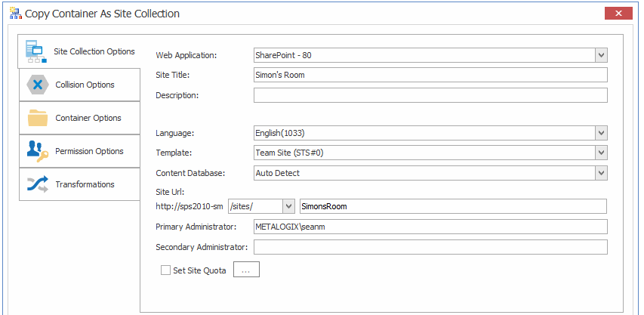Expand the Template dropdown
This screenshot has height=315, width=644.
point(601,153)
